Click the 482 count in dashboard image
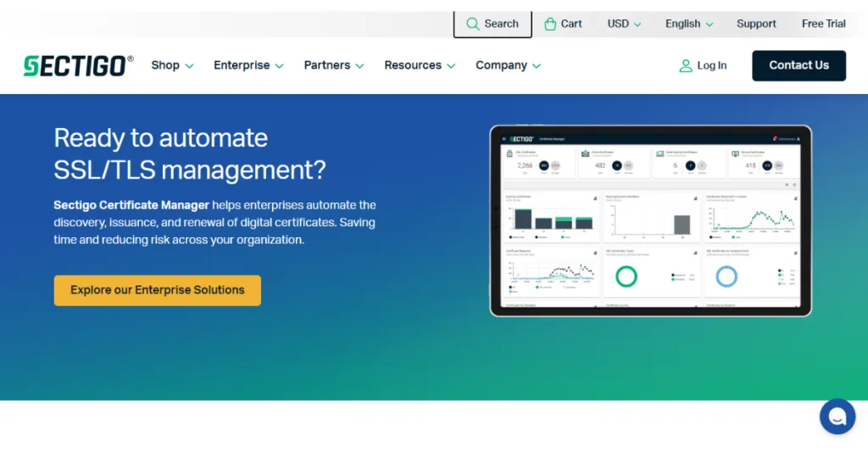The height and width of the screenshot is (454, 868). coord(600,165)
